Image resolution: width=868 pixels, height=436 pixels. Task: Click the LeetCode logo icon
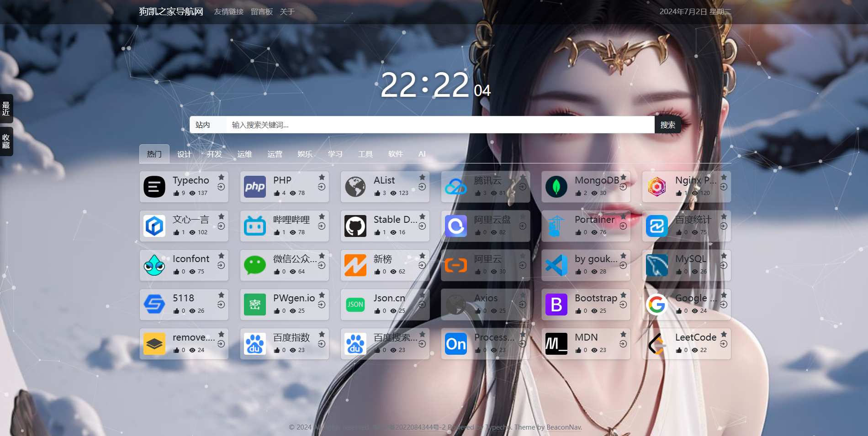pyautogui.click(x=657, y=344)
